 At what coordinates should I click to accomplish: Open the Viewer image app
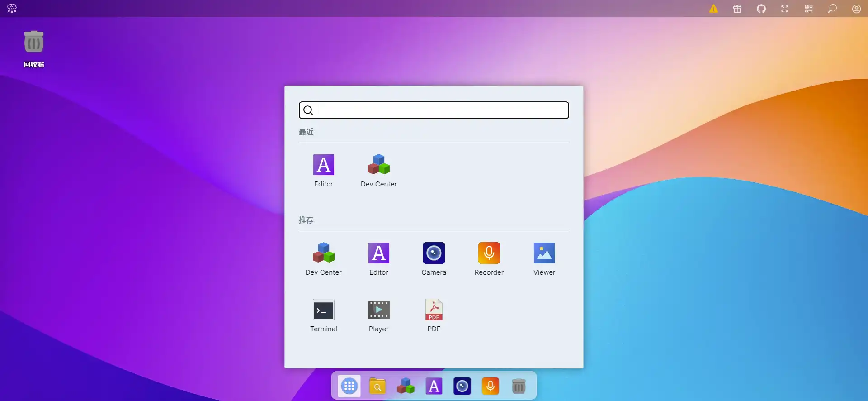(x=544, y=253)
